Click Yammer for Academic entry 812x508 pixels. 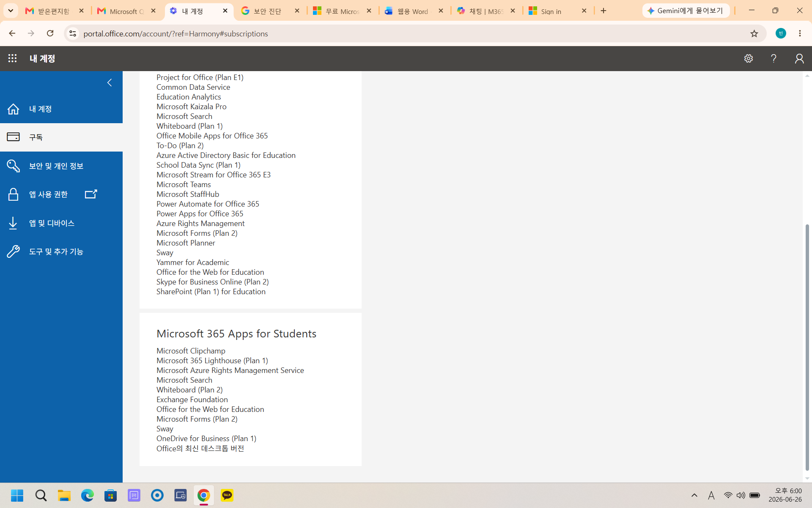pos(193,262)
